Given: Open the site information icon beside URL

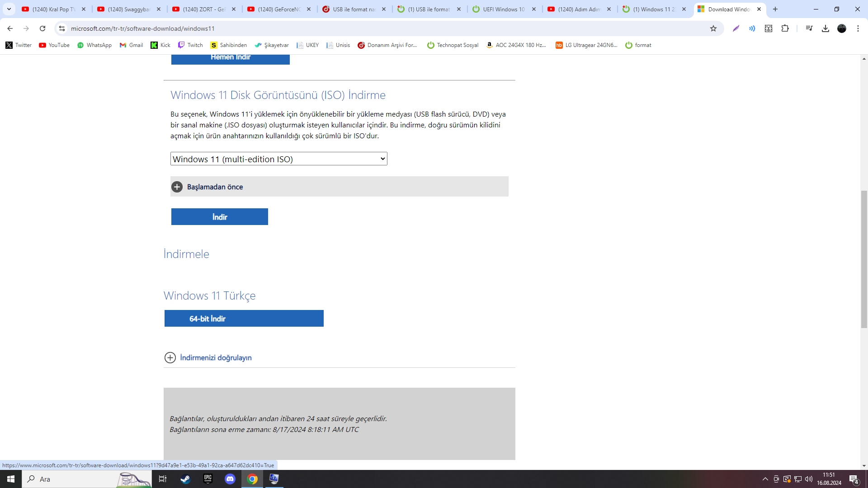Looking at the screenshot, I should tap(62, 28).
